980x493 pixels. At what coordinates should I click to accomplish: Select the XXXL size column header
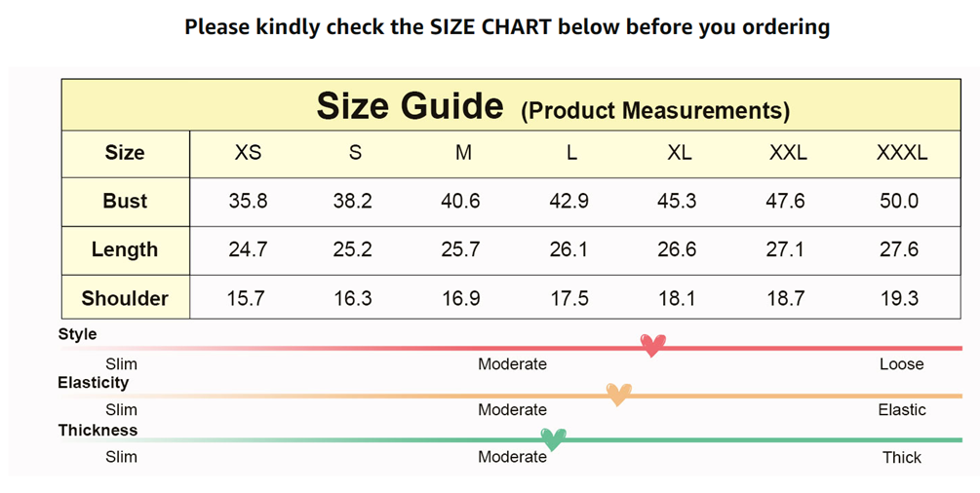pos(901,153)
